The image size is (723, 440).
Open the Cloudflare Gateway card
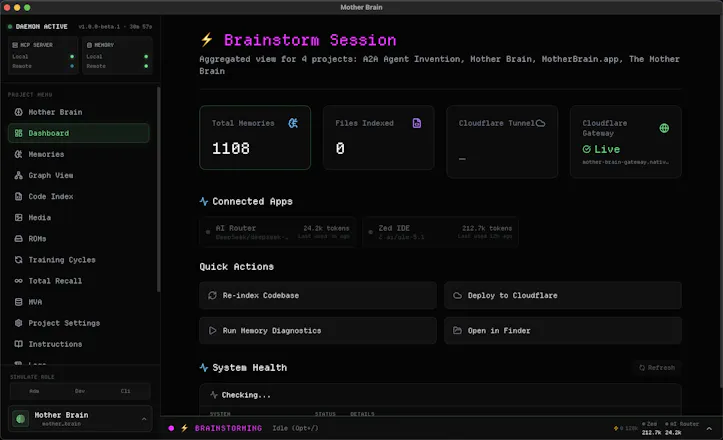pyautogui.click(x=626, y=142)
